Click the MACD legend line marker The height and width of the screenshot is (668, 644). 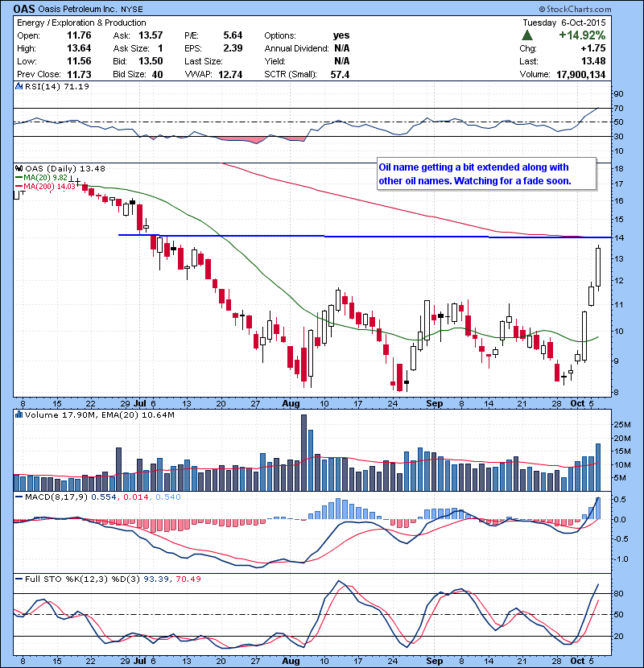click(x=19, y=497)
